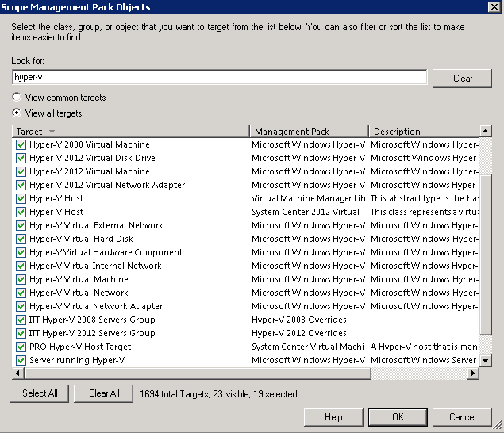Click the Select All button
Image resolution: width=504 pixels, height=433 pixels.
click(39, 393)
